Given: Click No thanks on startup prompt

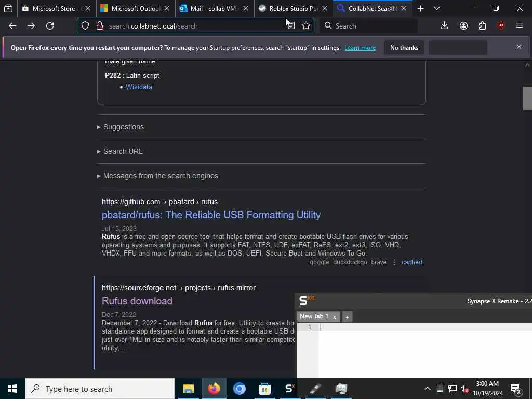Looking at the screenshot, I should [404, 48].
